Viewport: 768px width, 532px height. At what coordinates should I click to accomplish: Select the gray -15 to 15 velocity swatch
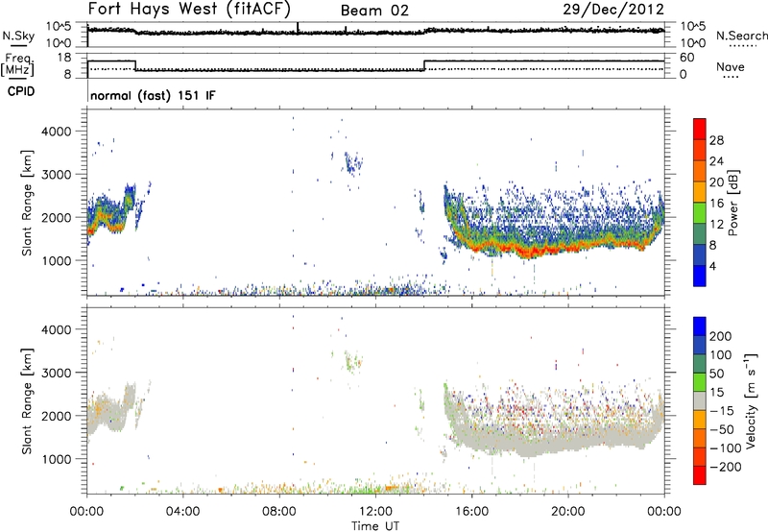coord(700,401)
